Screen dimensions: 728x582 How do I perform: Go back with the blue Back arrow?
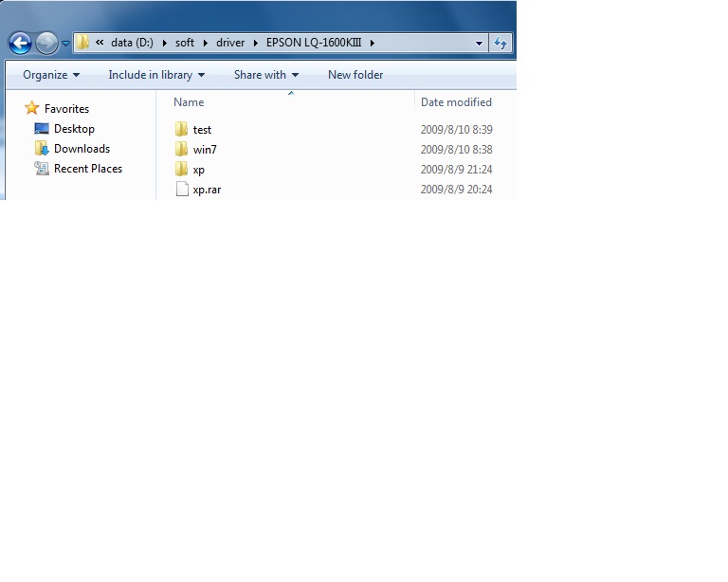point(20,44)
